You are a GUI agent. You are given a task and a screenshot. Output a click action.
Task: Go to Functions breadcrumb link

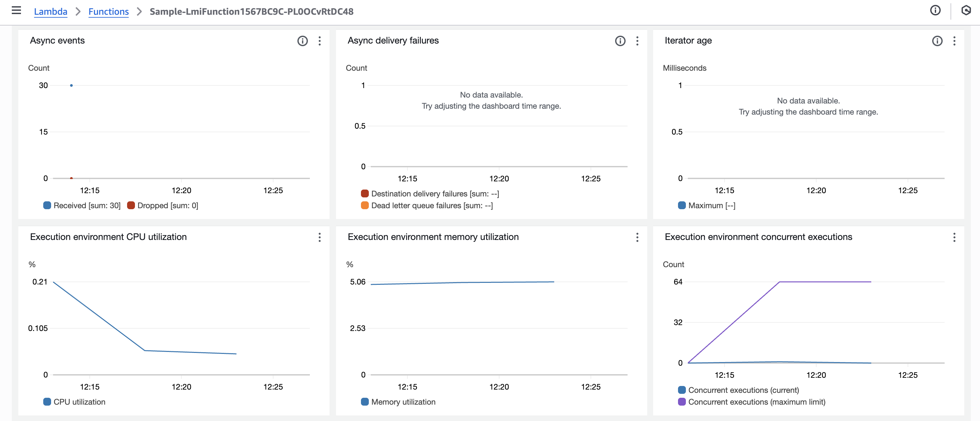(x=108, y=12)
